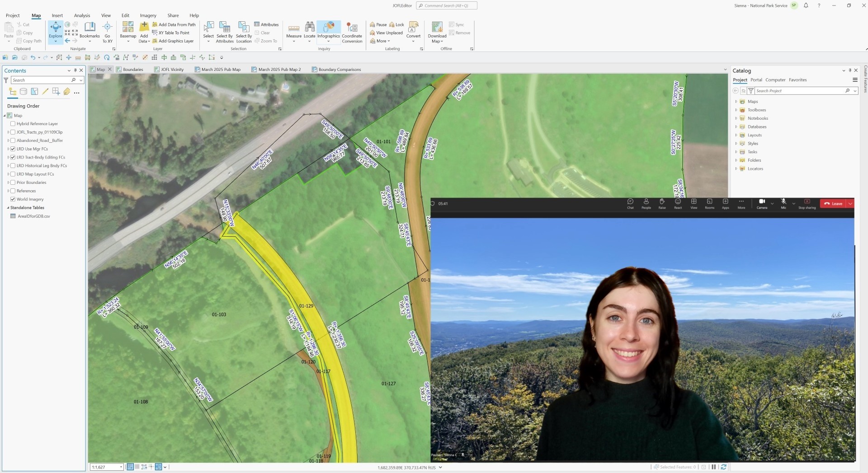Click the Locate tool
Screen dimensions: 868x473
point(310,32)
